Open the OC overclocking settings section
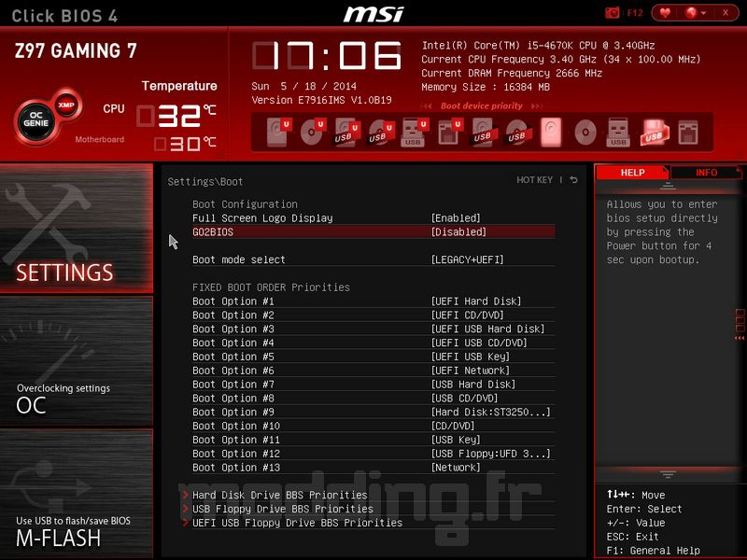This screenshot has width=747, height=560. (x=77, y=360)
